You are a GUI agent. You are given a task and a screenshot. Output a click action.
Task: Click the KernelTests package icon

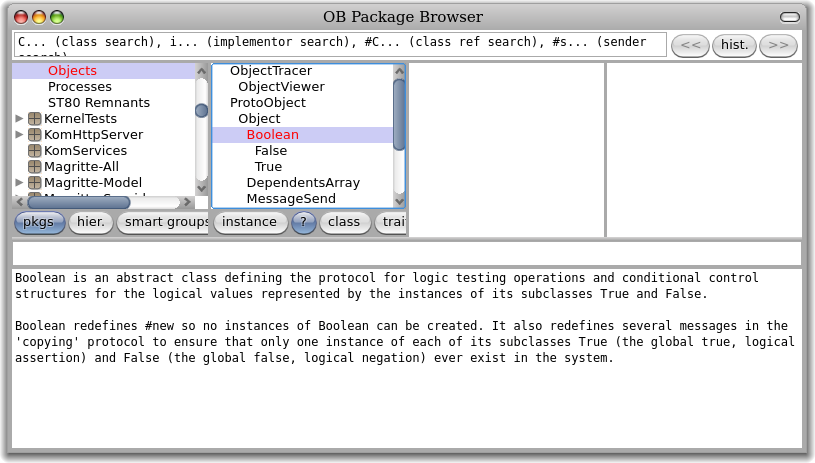[35, 119]
